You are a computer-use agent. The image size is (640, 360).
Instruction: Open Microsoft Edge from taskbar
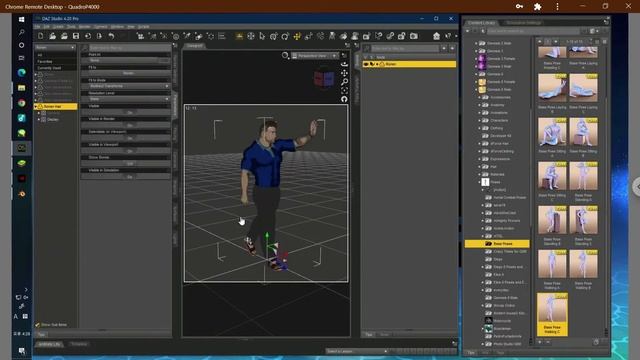coord(22,73)
